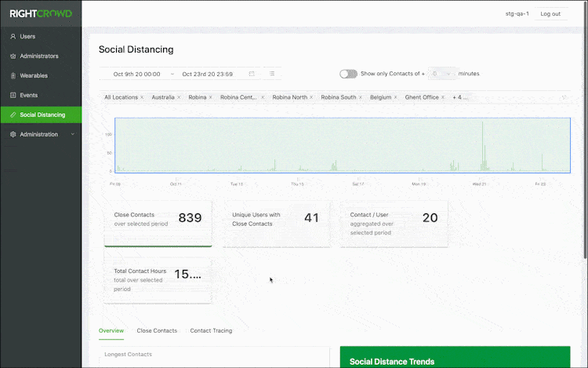588x368 pixels.
Task: Select the Close Contacts 839 card
Action: point(158,224)
